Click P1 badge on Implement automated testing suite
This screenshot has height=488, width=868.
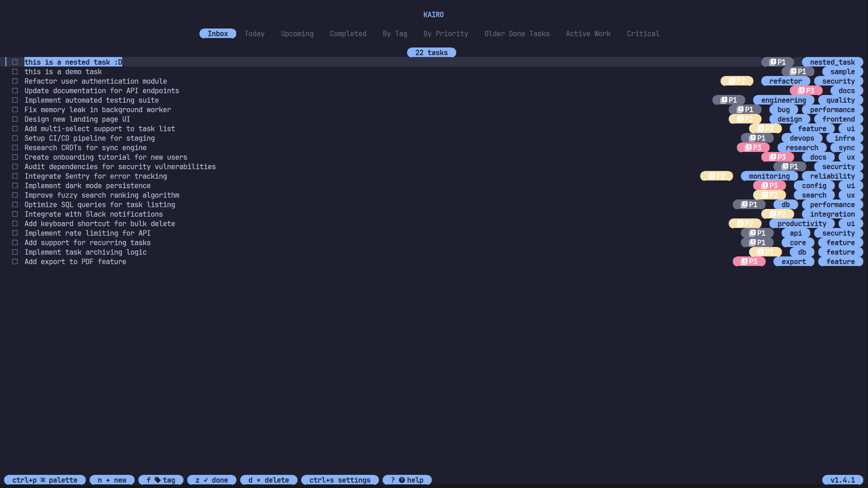[729, 100]
